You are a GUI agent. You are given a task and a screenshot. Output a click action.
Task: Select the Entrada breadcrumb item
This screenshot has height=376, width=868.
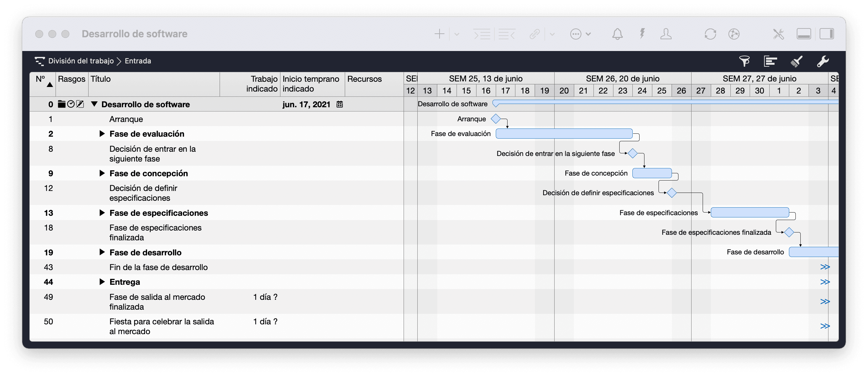pos(138,61)
